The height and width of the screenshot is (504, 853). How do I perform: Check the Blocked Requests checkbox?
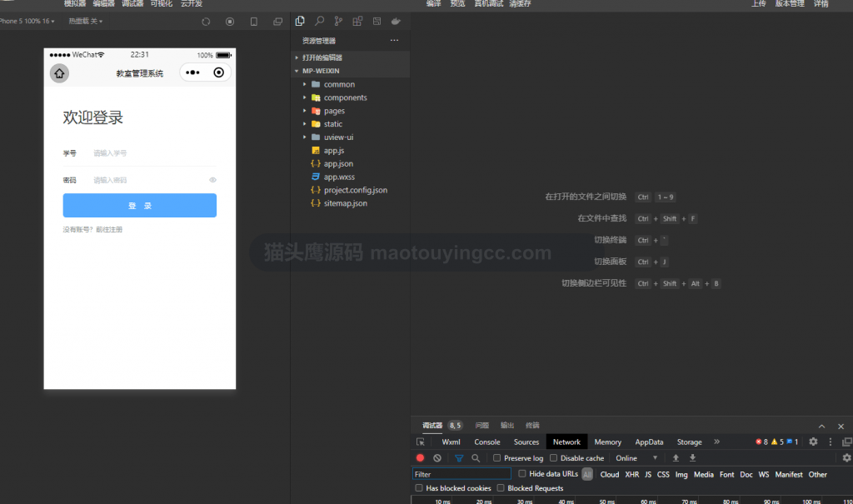pos(501,487)
